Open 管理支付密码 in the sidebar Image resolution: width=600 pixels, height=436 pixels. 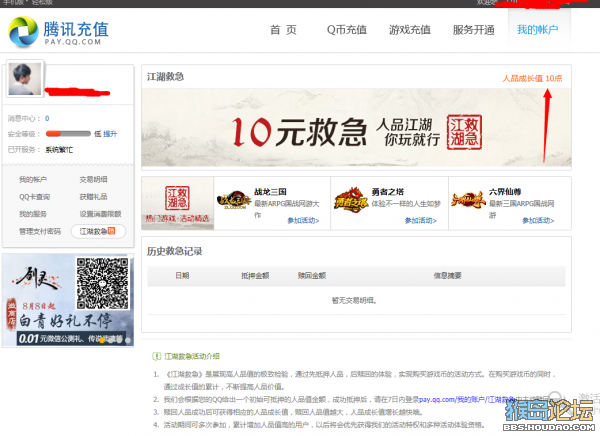40,231
